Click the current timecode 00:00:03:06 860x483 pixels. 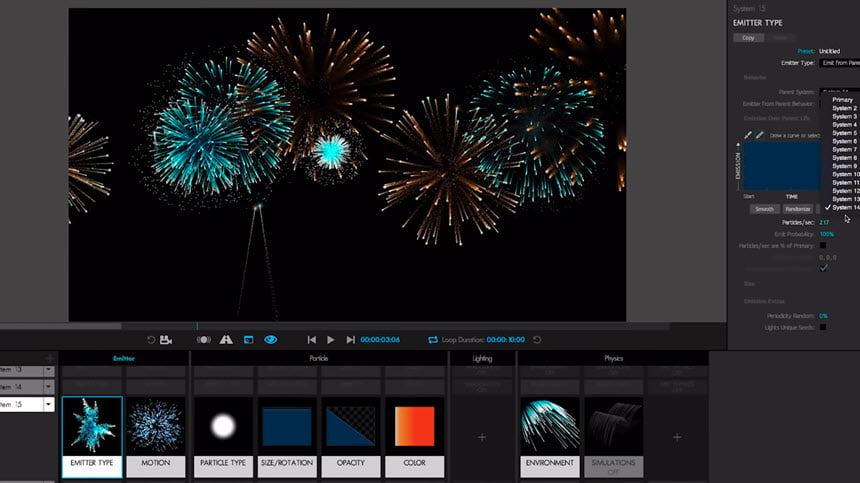[x=380, y=340]
